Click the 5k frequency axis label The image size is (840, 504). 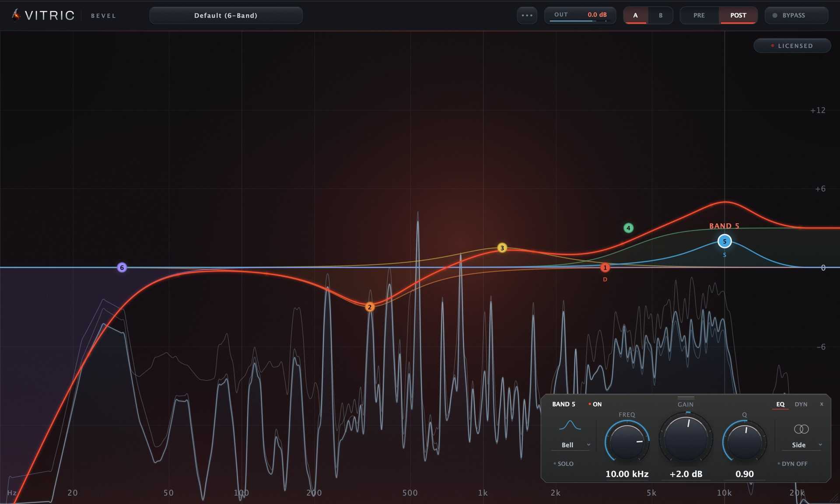651,493
